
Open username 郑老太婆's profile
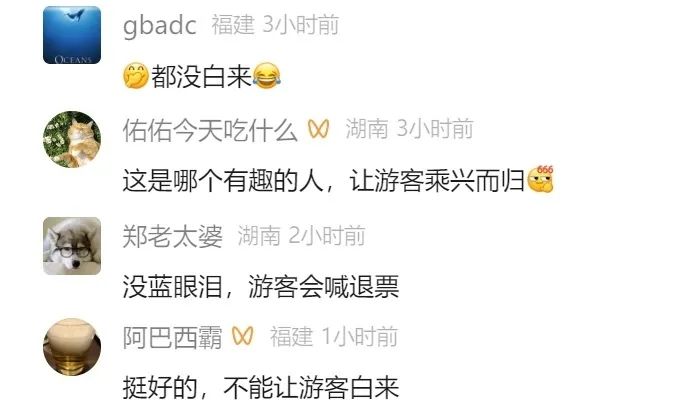click(172, 236)
